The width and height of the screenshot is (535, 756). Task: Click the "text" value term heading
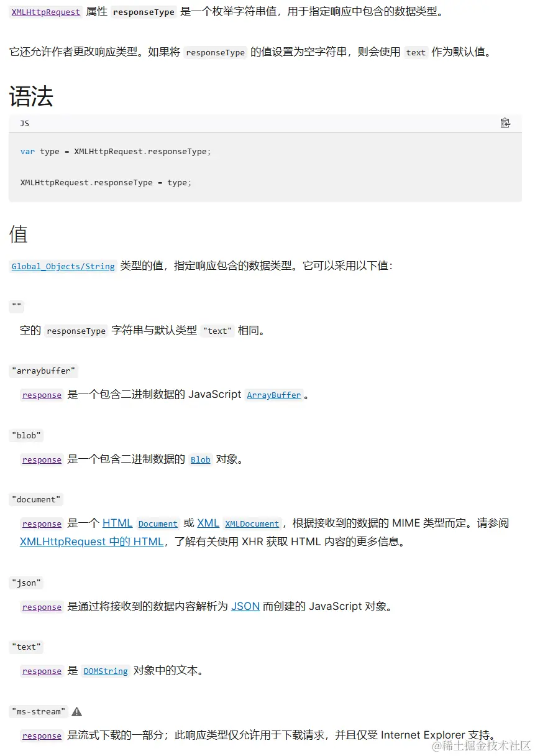point(27,647)
